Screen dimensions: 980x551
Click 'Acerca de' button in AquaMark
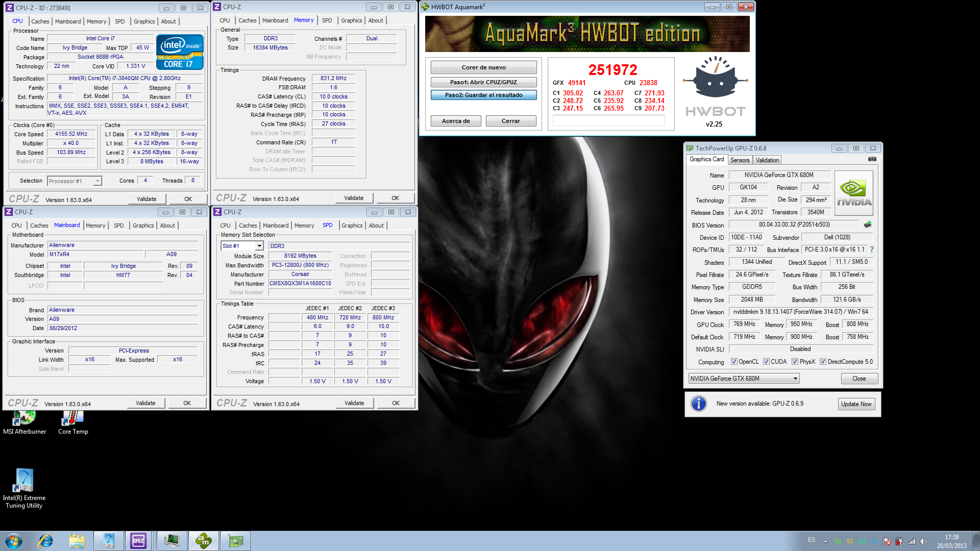click(456, 121)
